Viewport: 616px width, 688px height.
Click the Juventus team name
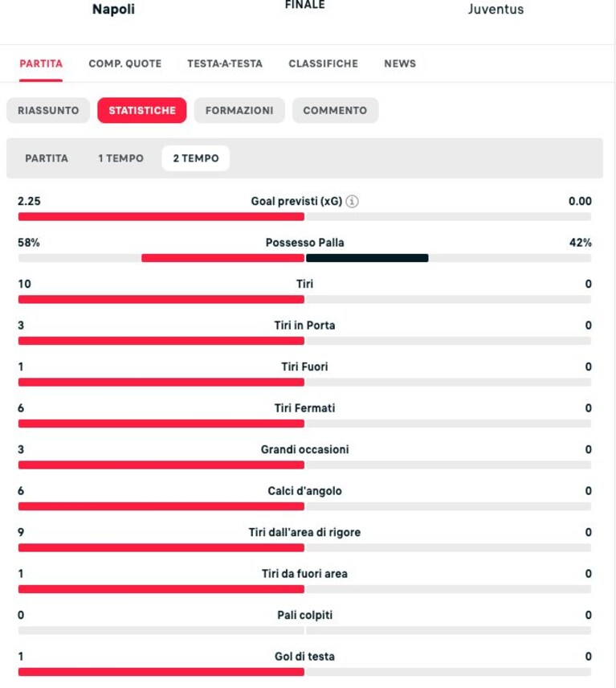pos(496,9)
